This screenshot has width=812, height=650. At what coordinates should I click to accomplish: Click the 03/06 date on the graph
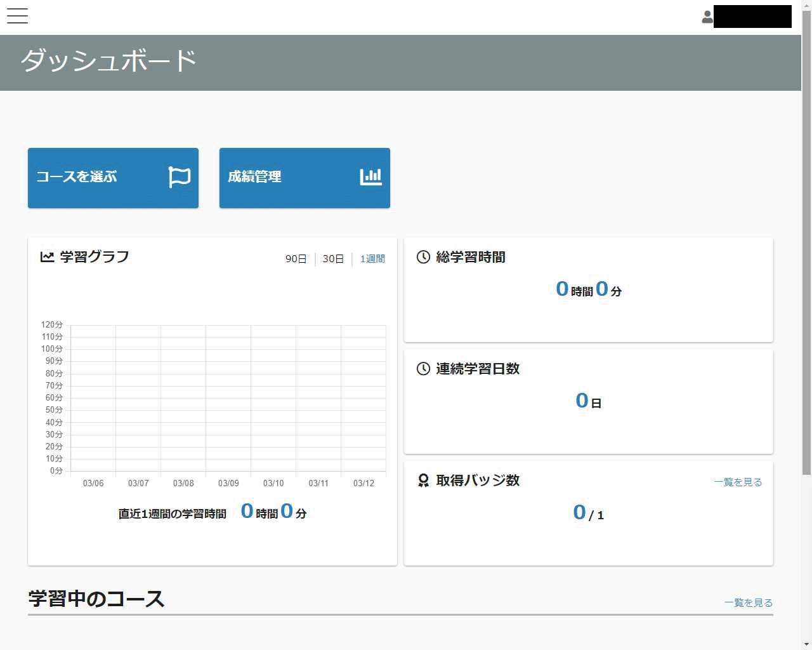[93, 484]
